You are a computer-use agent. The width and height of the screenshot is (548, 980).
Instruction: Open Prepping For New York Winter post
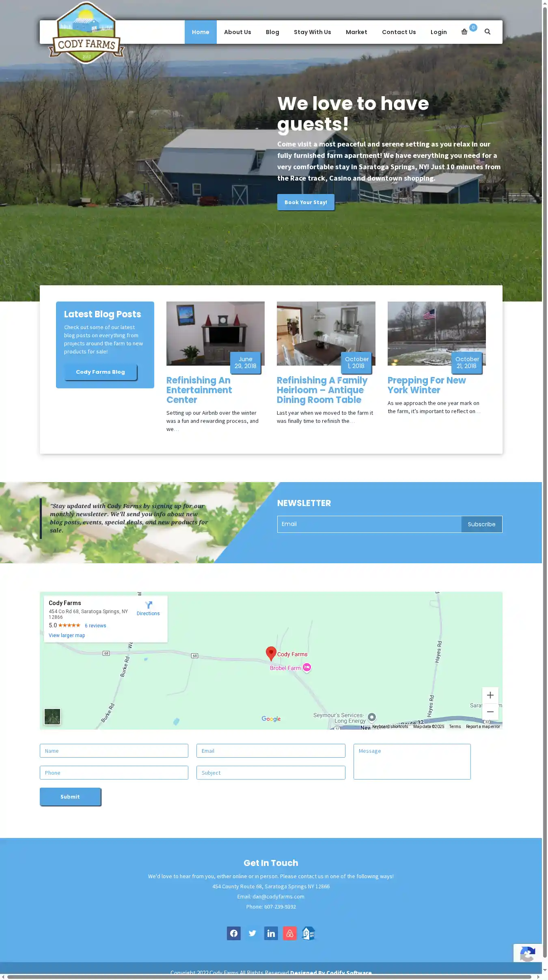click(x=426, y=385)
